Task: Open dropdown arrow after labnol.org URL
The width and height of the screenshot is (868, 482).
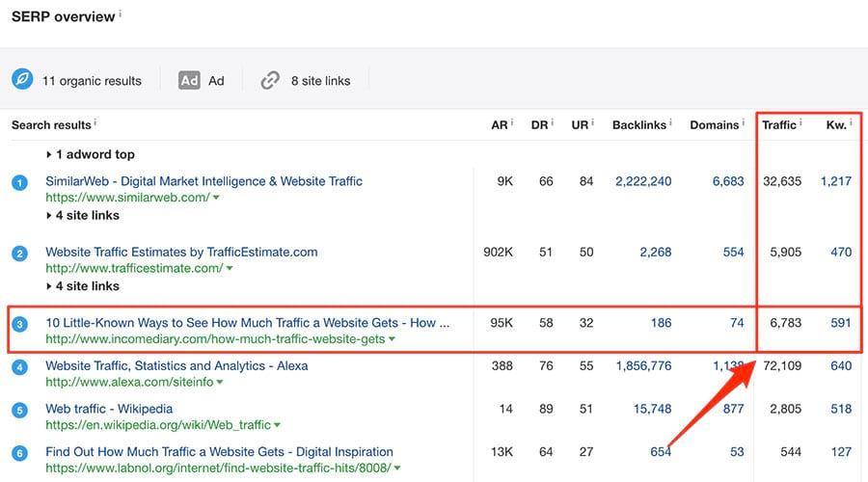Action: click(x=397, y=469)
